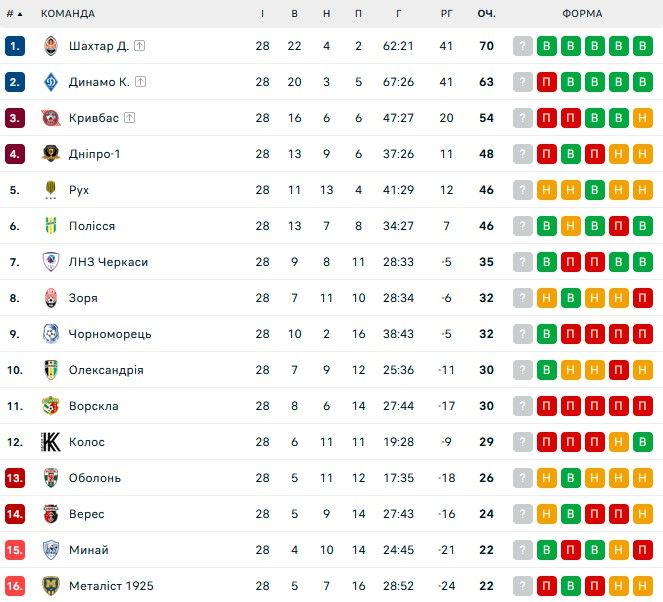Click Shakhtar's gray question-mark form badge
The image size is (663, 602).
(x=522, y=46)
